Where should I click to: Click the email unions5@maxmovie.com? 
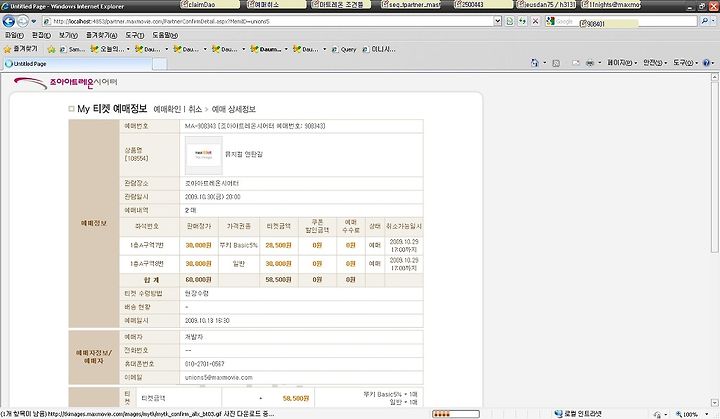coord(219,377)
